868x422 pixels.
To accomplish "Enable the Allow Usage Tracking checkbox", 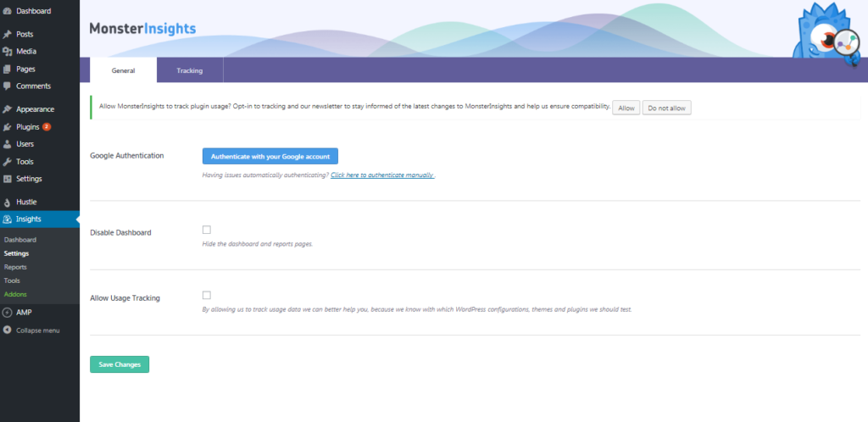I will 207,295.
